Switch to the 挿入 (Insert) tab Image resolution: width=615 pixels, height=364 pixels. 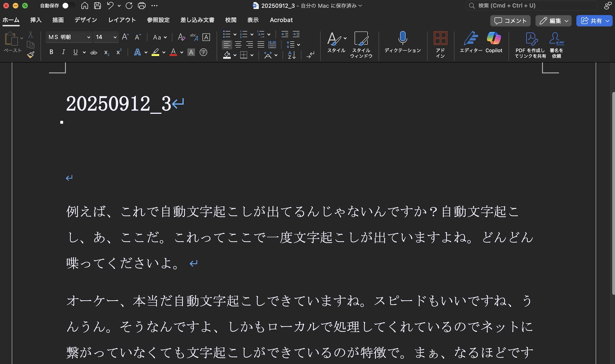[x=36, y=20]
